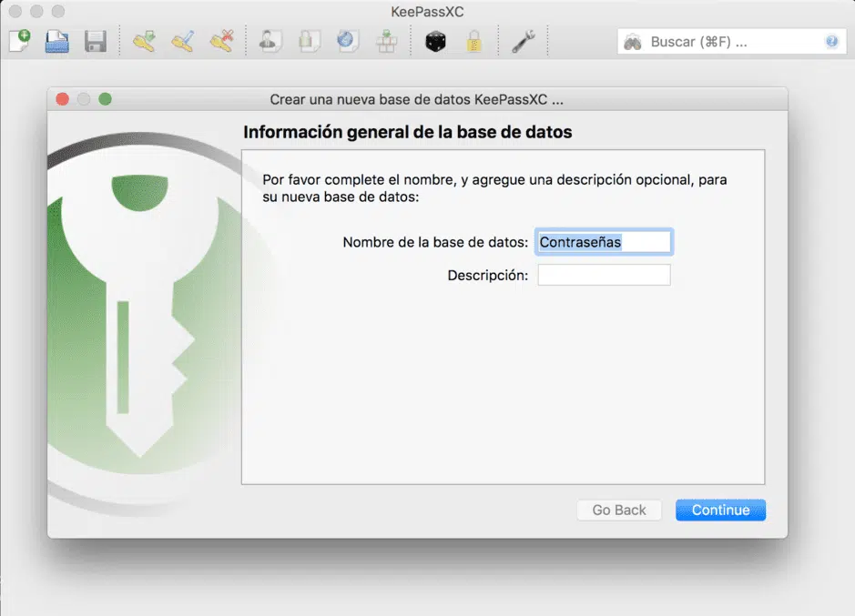
Task: Click the binoculars search icon
Action: [x=633, y=42]
